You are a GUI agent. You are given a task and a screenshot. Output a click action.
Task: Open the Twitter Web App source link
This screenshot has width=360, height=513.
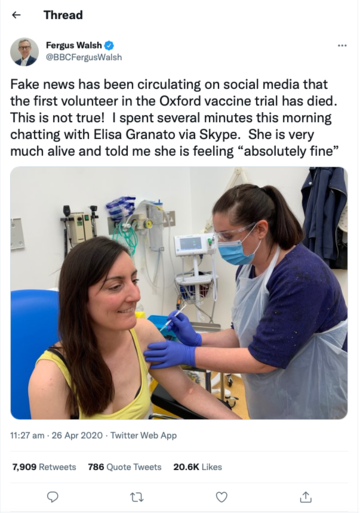[144, 435]
